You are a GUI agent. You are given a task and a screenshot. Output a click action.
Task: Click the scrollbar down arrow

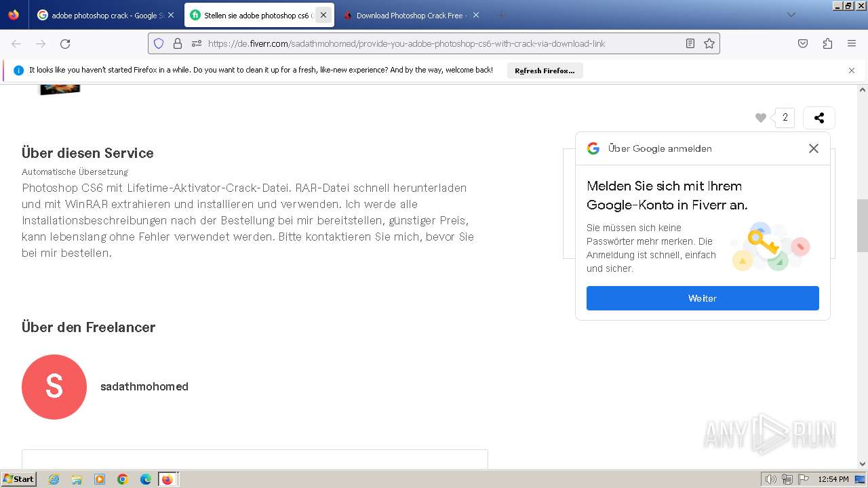click(x=863, y=464)
